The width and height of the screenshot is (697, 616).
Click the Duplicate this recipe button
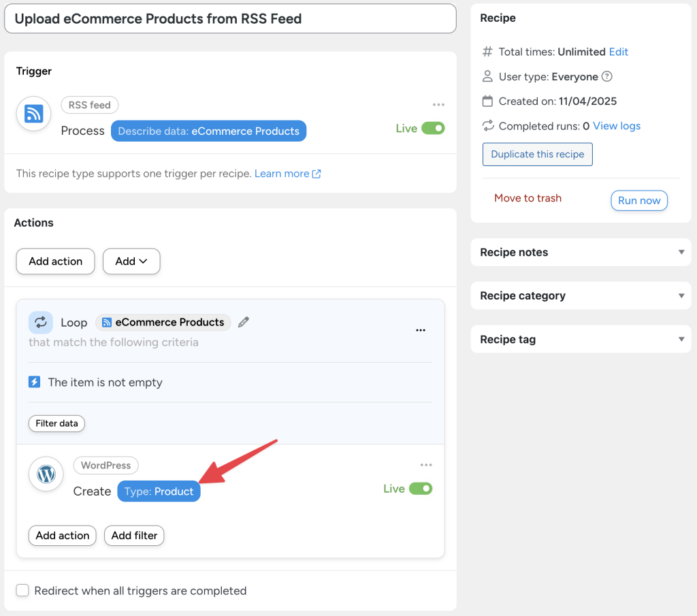[537, 155]
